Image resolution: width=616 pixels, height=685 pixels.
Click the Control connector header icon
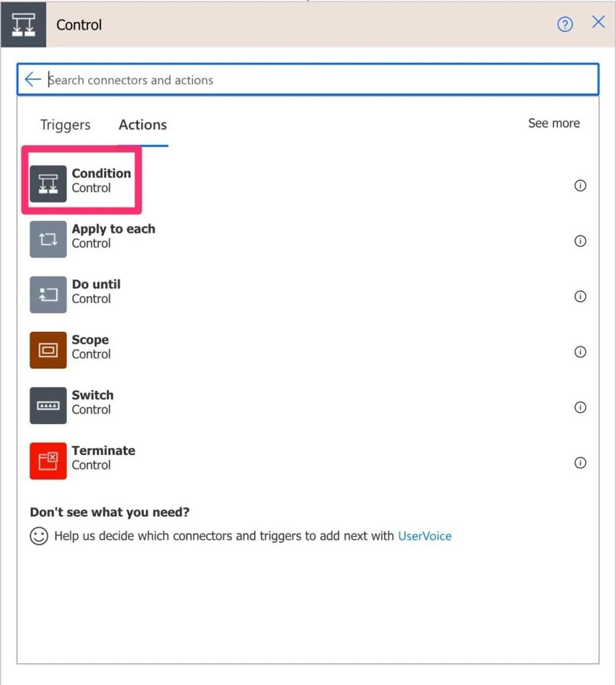[23, 25]
